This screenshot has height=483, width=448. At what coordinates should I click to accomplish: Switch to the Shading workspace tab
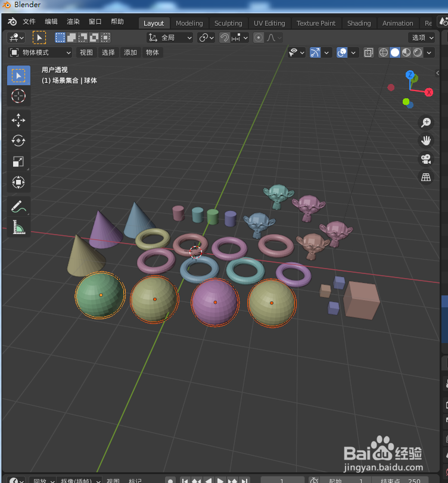359,23
